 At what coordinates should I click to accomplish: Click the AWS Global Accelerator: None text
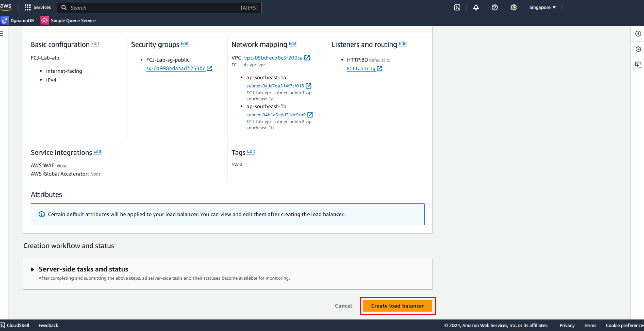(66, 174)
